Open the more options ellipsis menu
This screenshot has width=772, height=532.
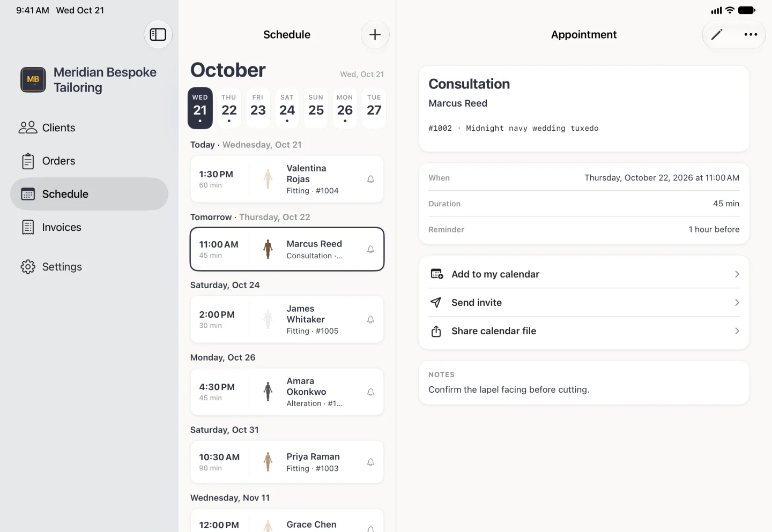click(751, 35)
